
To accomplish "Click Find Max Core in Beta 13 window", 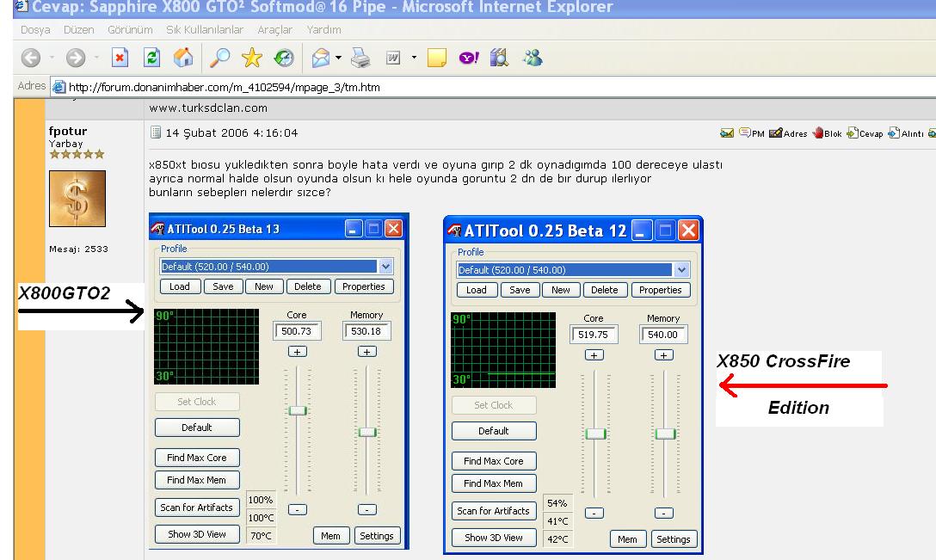I will coord(197,458).
